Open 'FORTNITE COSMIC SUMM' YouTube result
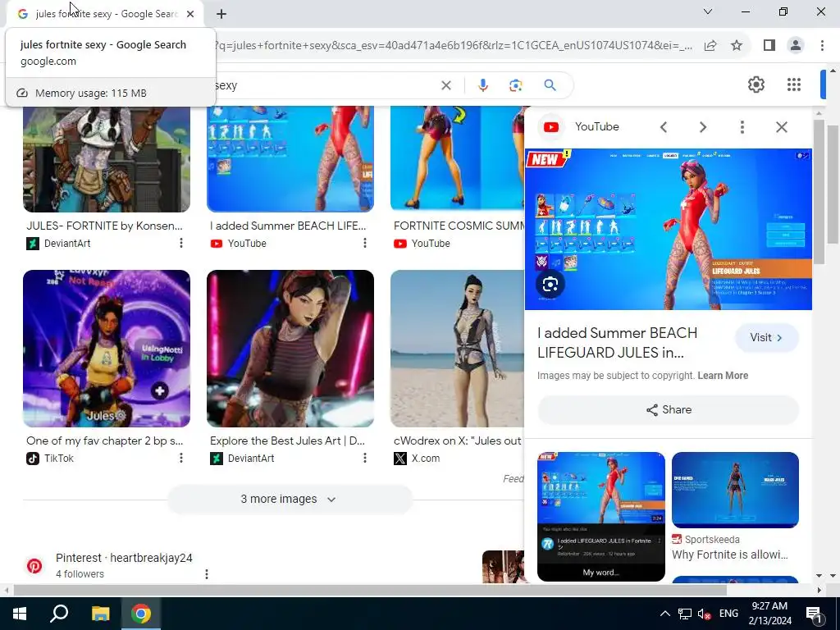 [459, 226]
